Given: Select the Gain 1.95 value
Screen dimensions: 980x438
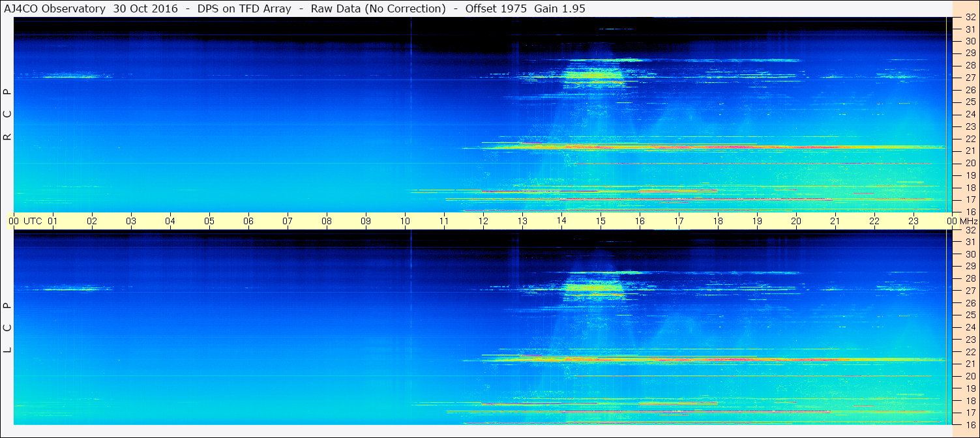Looking at the screenshot, I should [x=559, y=8].
